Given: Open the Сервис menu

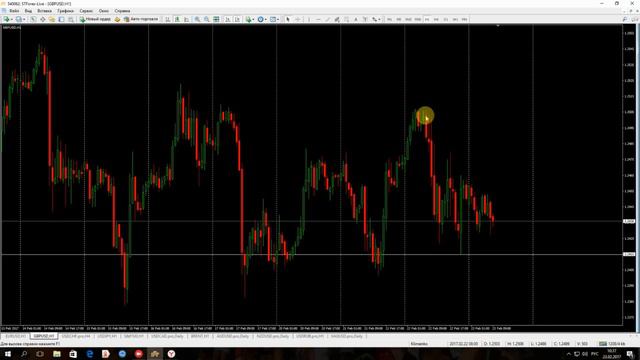Looking at the screenshot, I should coord(86,11).
